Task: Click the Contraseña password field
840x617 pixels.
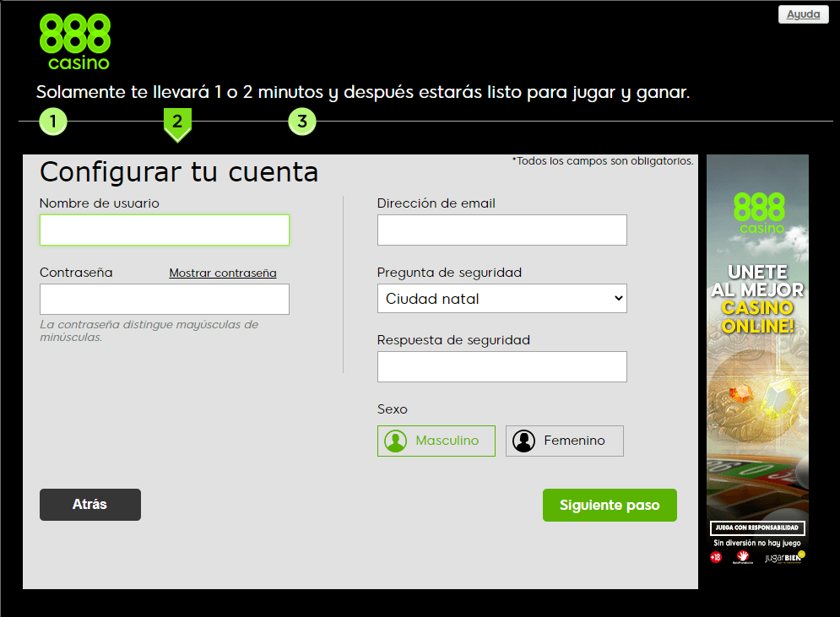Action: coord(165,299)
